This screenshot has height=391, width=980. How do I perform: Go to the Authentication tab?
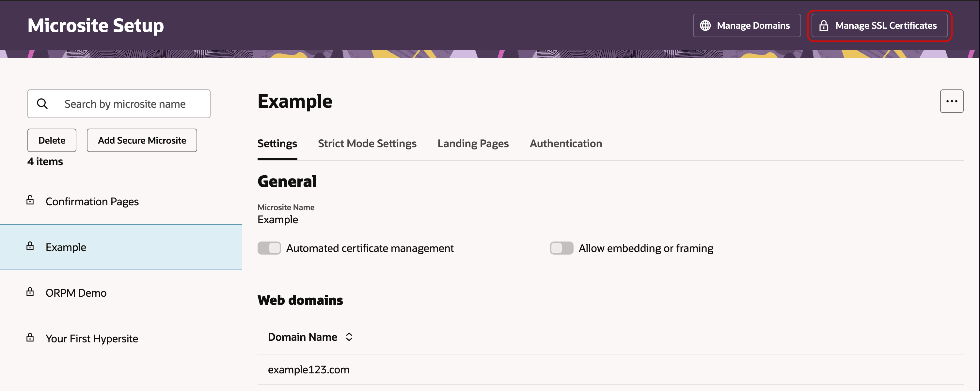(x=565, y=143)
